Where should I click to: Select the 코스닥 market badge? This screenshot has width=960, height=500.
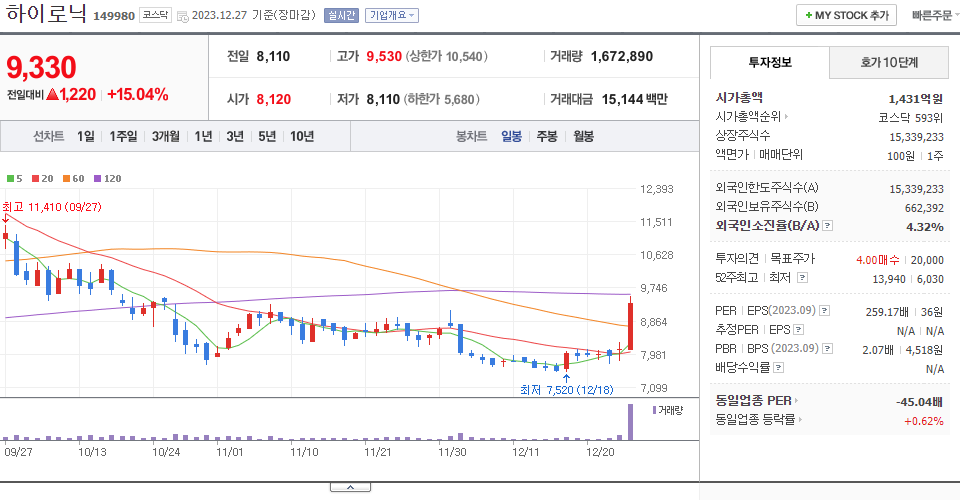[155, 15]
